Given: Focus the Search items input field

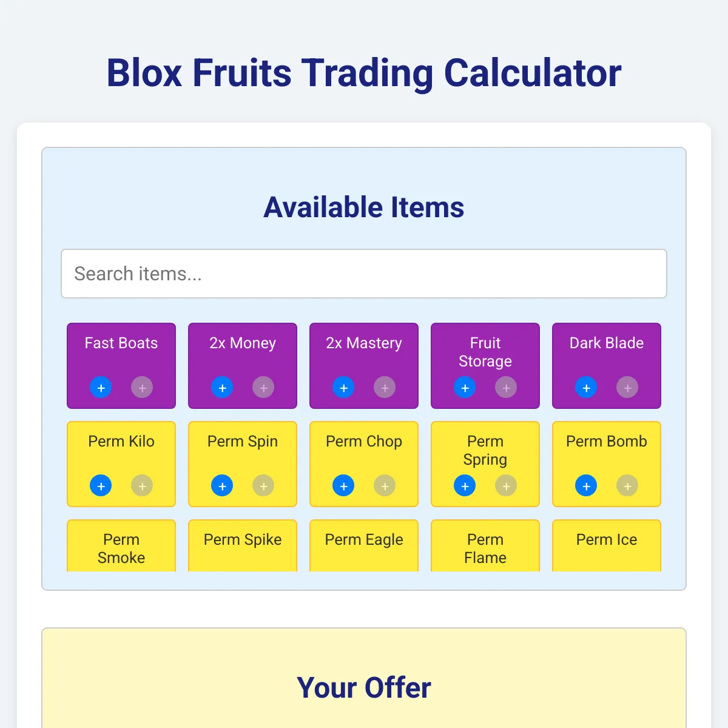Looking at the screenshot, I should tap(364, 274).
